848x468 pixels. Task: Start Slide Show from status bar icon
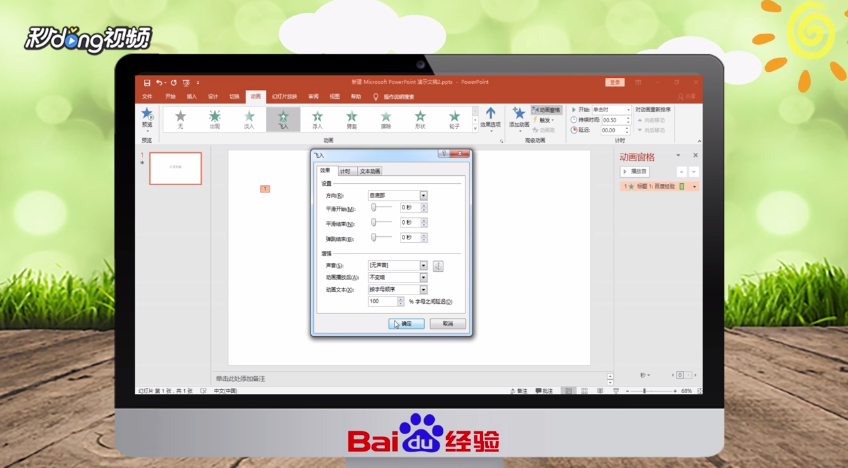point(616,391)
